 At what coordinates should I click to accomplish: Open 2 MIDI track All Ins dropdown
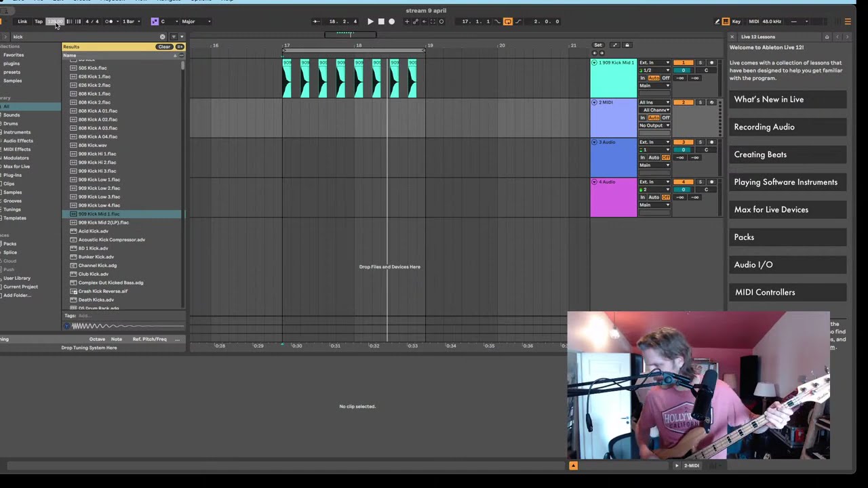(x=654, y=102)
